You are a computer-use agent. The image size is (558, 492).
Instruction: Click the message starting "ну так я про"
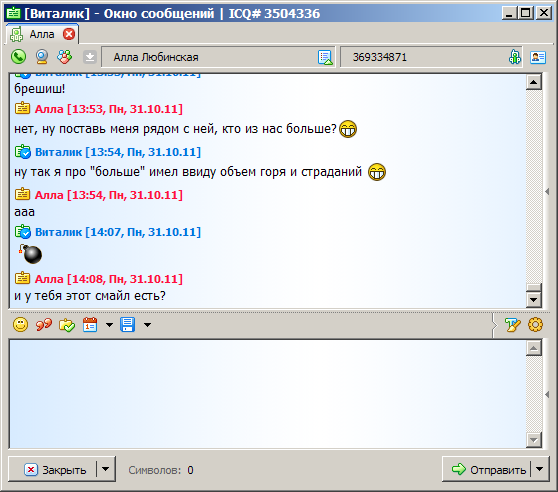pyautogui.click(x=188, y=172)
